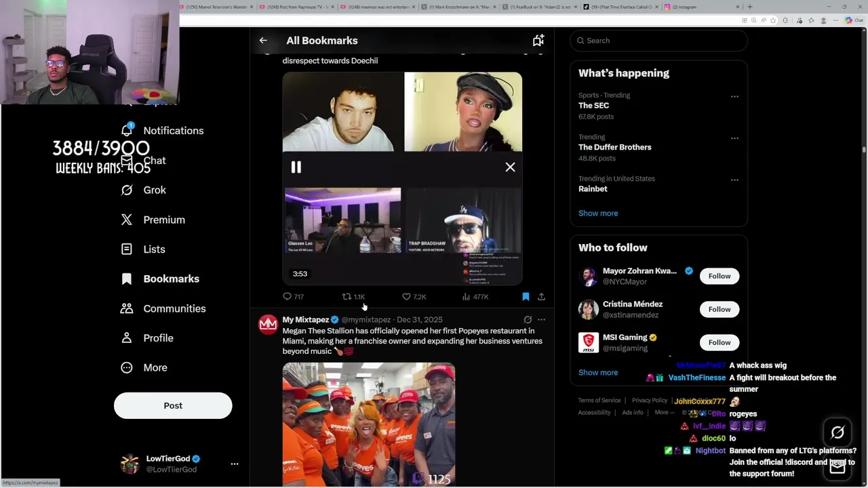The image size is (868, 488).
Task: Switch to the Instagram browser tab
Action: coord(703,7)
